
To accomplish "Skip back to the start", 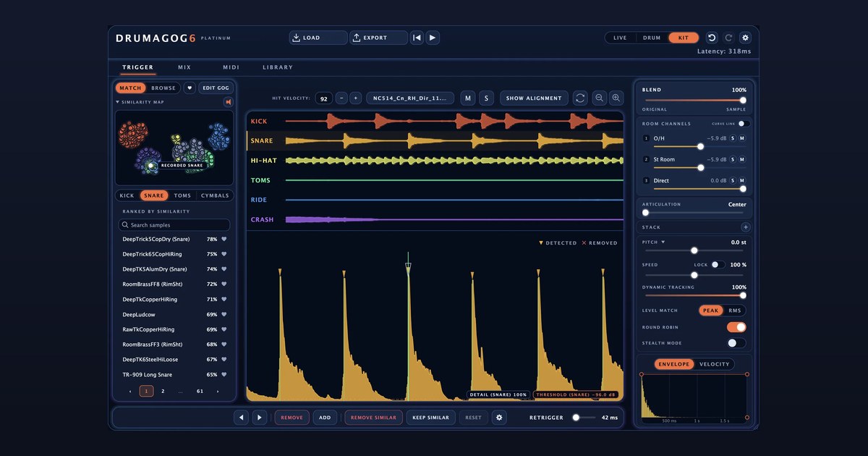I will click(x=417, y=38).
